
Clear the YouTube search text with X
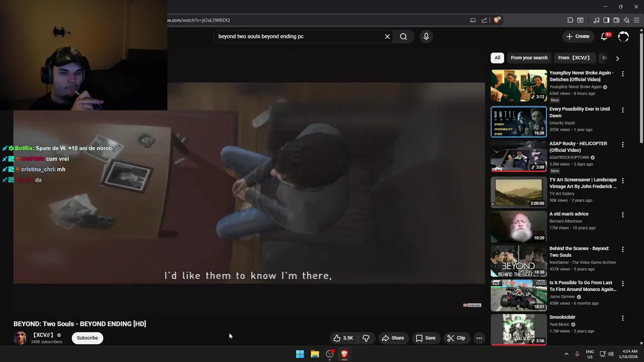point(387,36)
